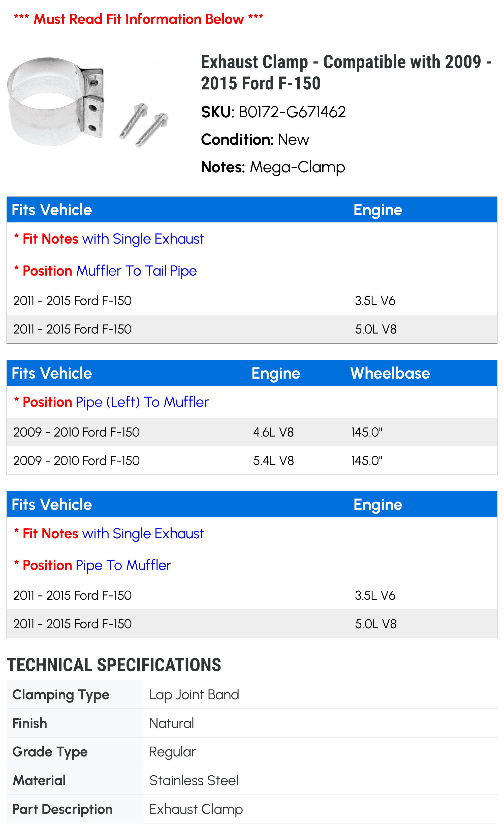Click the Notes: Mega-Clamp text
The height and width of the screenshot is (830, 504).
click(273, 167)
